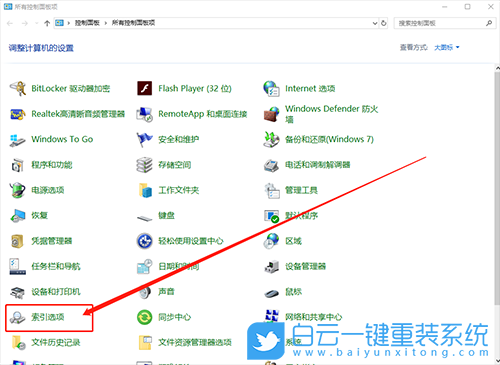
Task: Open the 声音 speaker icon
Action: [145, 292]
